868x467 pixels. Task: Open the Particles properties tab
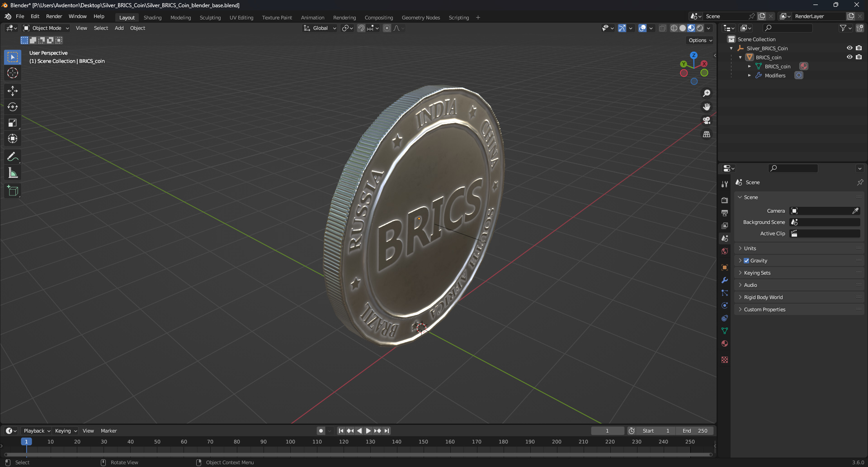click(x=725, y=293)
